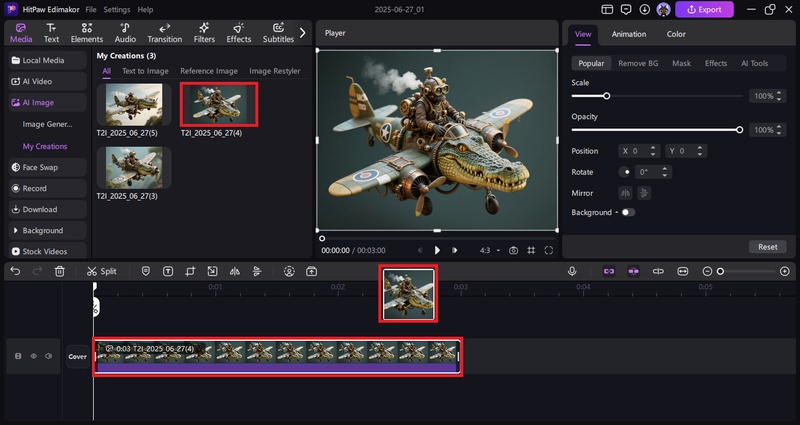800x425 pixels.
Task: Flip the image horizontally with the Mirror icon
Action: coord(626,193)
